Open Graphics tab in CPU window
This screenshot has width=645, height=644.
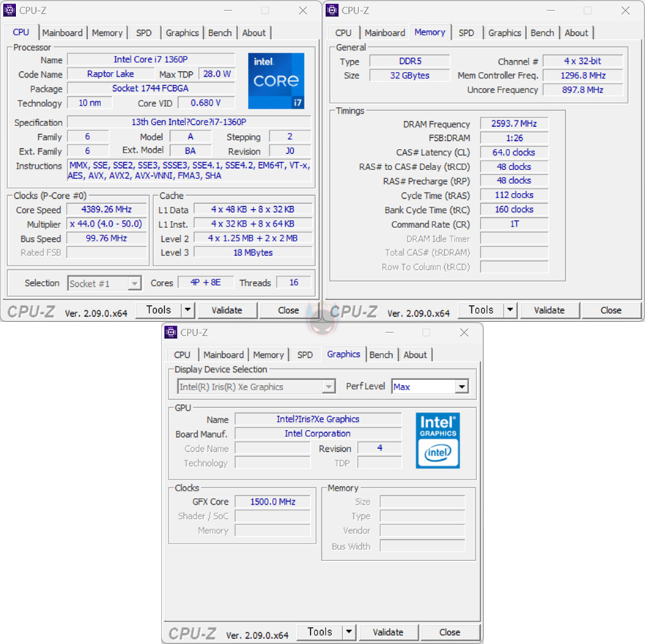click(183, 33)
